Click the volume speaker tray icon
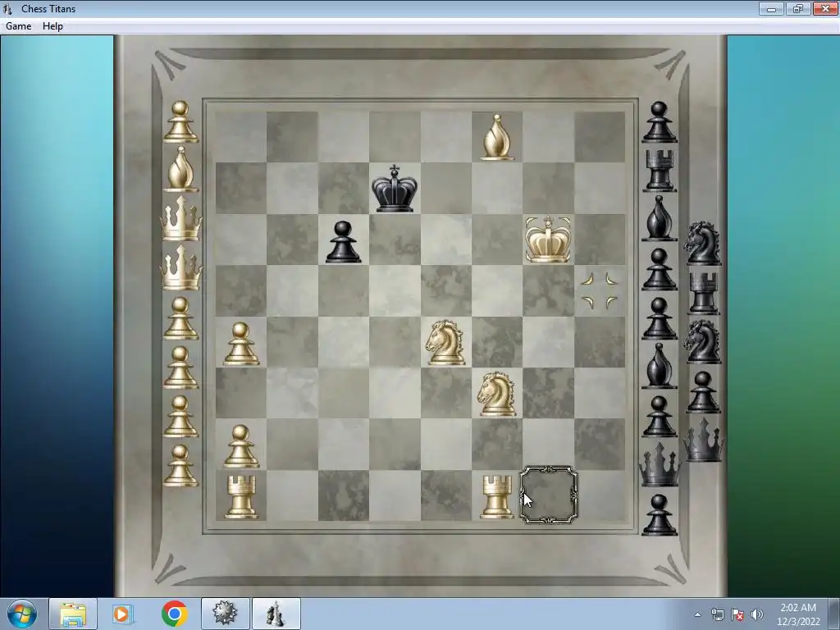Viewport: 840px width, 630px height. [x=757, y=614]
